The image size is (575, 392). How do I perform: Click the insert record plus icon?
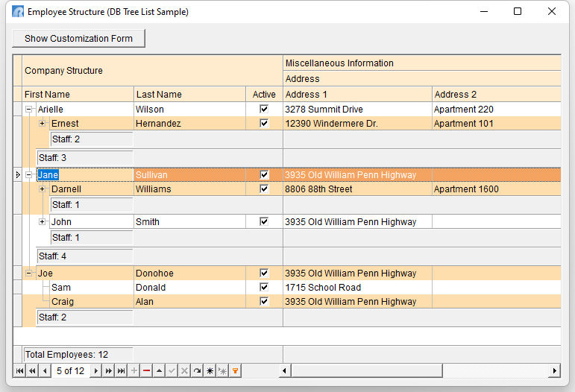coord(133,370)
